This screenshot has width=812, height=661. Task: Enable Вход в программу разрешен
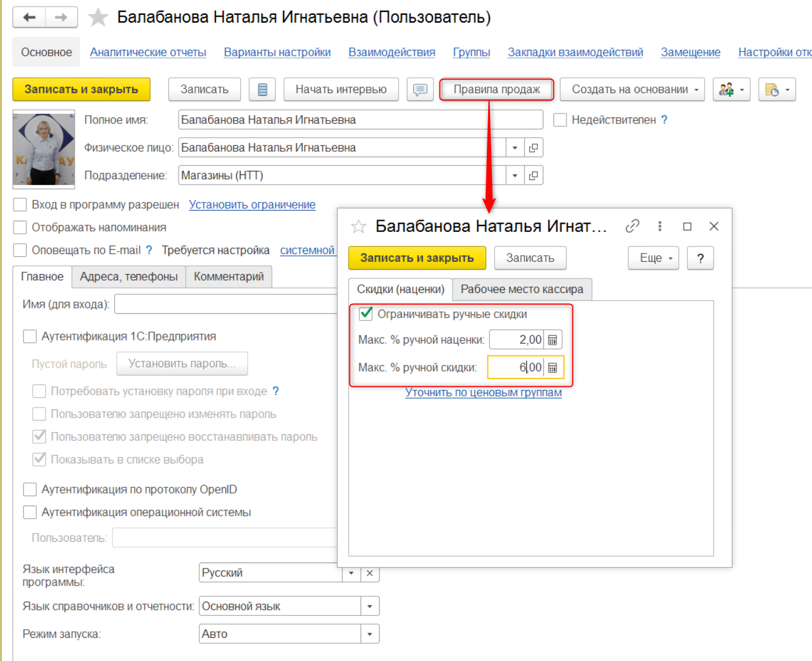click(x=20, y=205)
